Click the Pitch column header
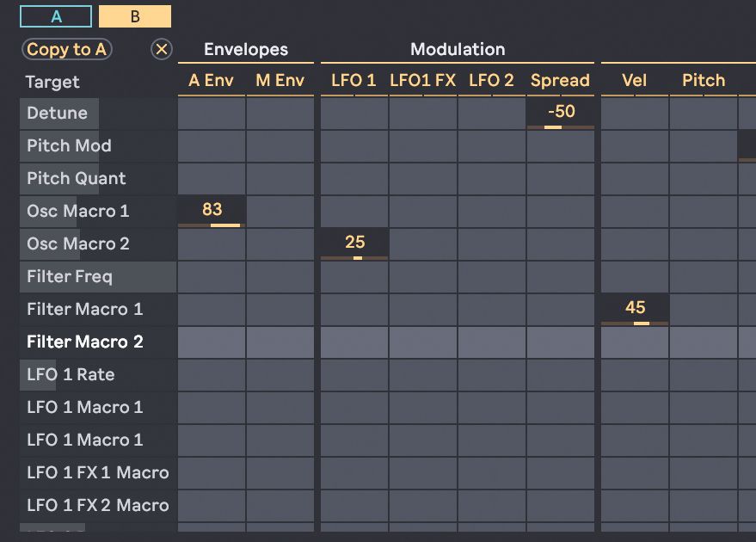 pos(704,81)
